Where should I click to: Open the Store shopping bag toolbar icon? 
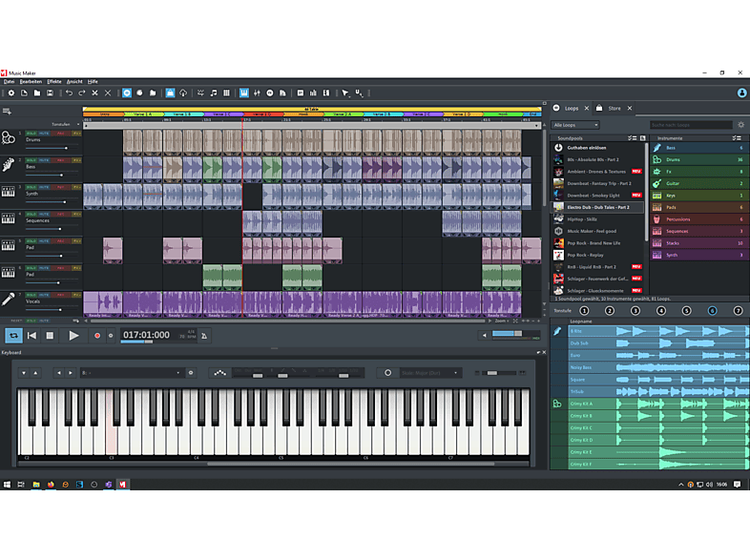(x=170, y=93)
